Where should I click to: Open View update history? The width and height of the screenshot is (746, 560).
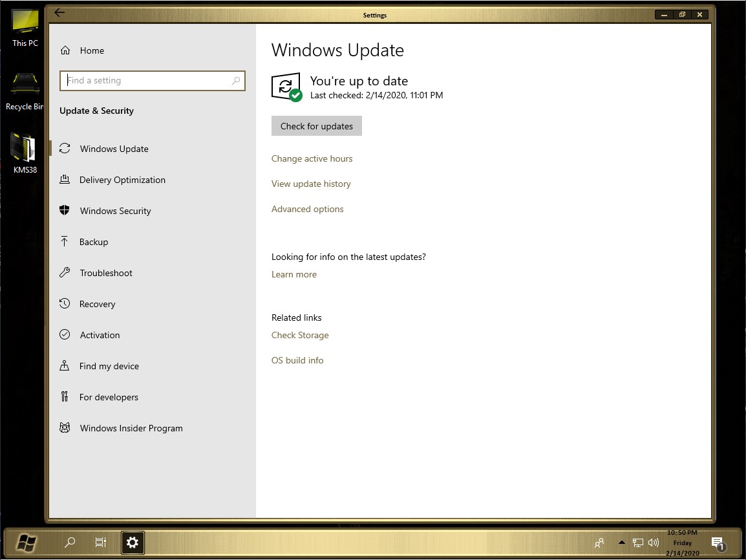point(311,184)
